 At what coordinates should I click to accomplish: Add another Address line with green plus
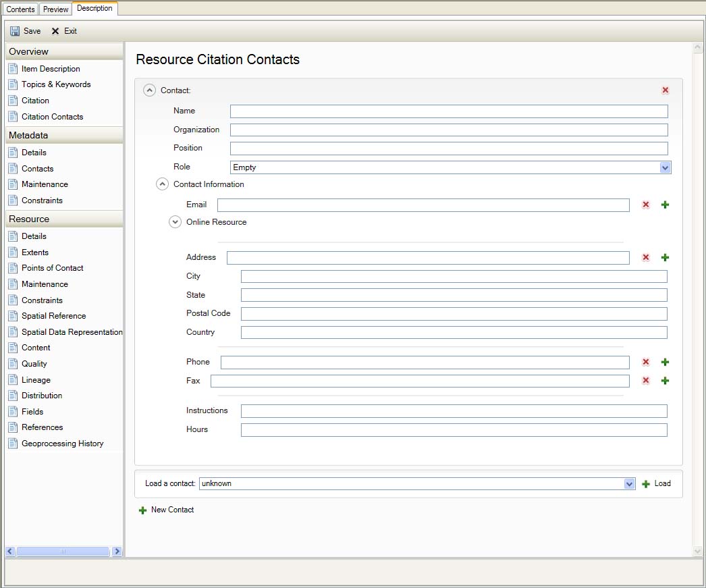tap(665, 257)
